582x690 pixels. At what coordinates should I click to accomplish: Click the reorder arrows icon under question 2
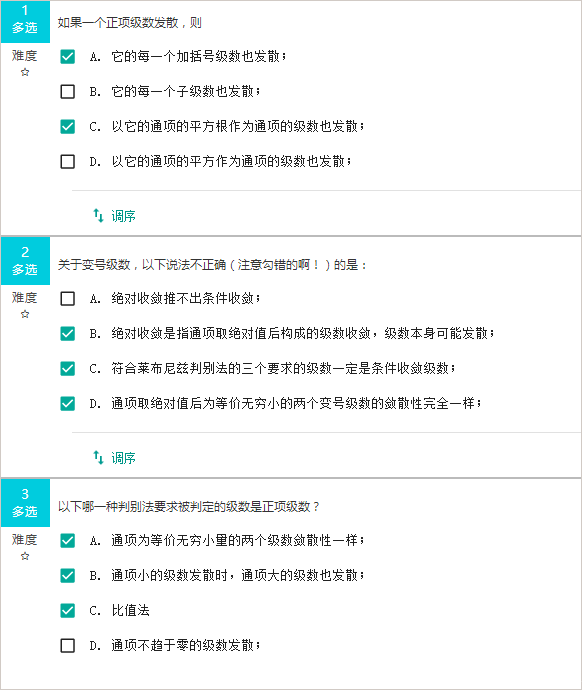coord(99,458)
